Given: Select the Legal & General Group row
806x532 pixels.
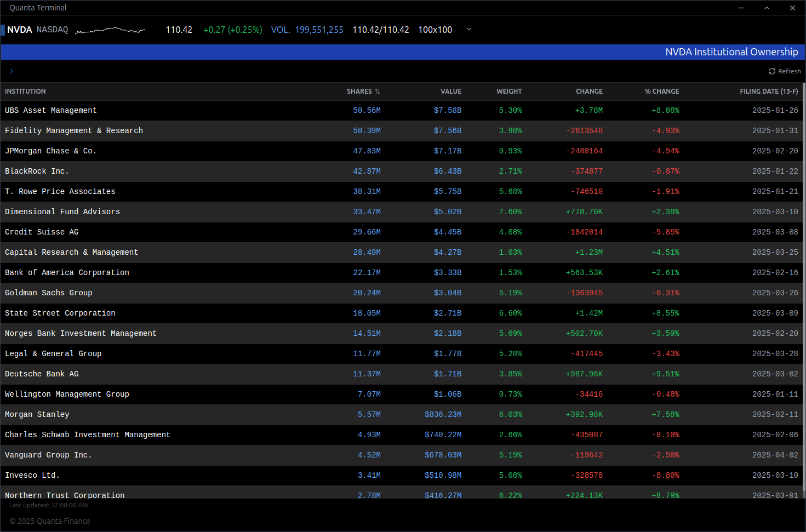Looking at the screenshot, I should (402, 354).
